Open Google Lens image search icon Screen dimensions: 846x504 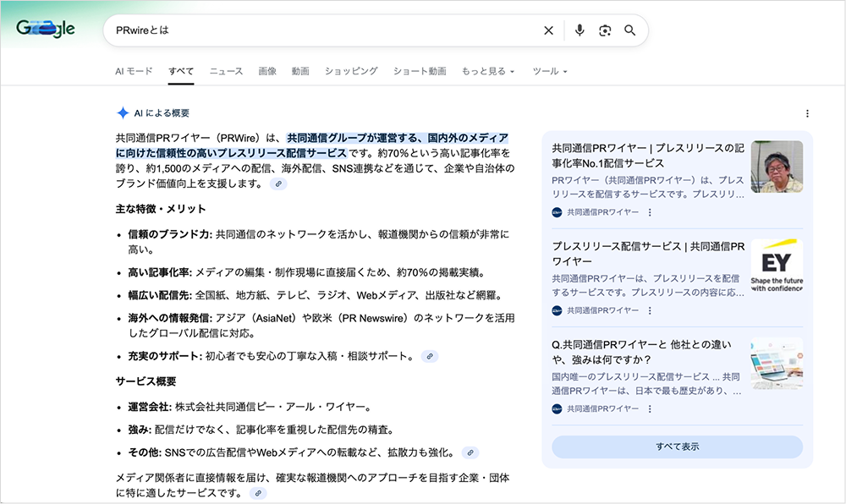click(605, 30)
